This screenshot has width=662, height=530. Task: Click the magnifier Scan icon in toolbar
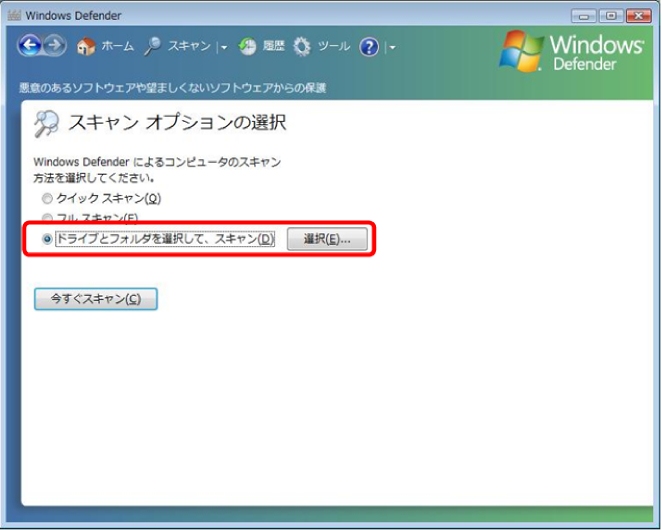pos(153,46)
